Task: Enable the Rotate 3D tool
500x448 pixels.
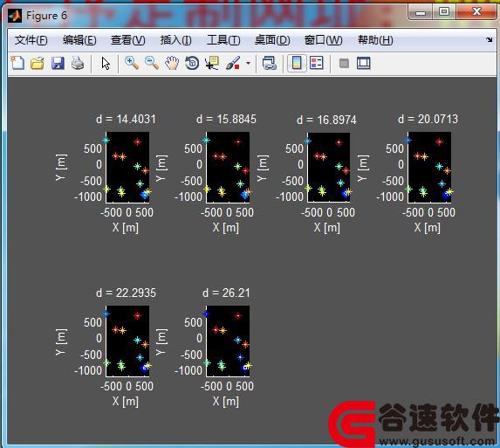Action: click(192, 63)
